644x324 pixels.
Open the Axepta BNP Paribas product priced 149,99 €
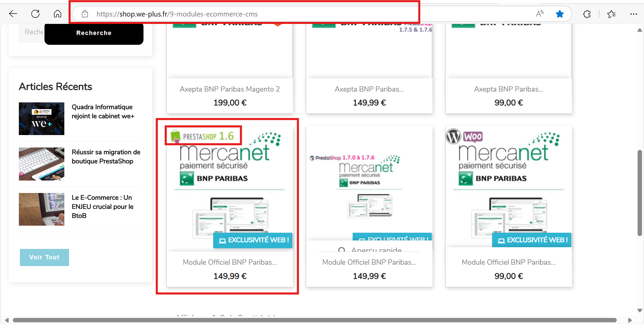click(369, 89)
